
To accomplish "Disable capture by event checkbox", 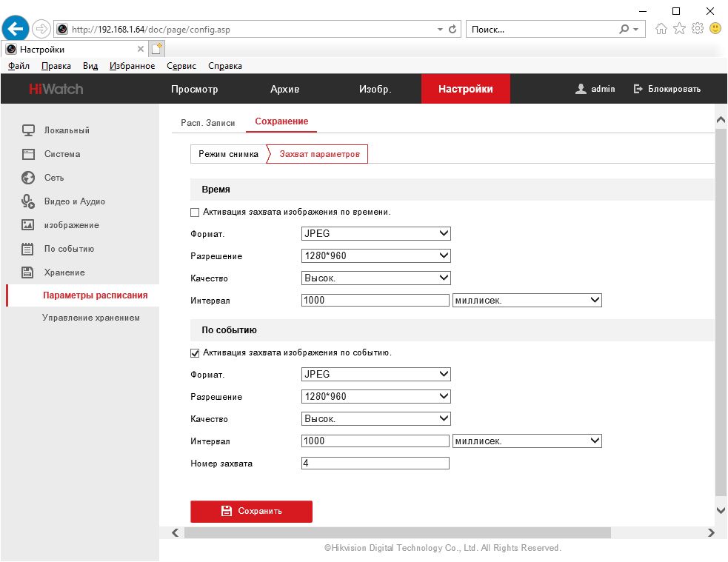I will (x=196, y=353).
